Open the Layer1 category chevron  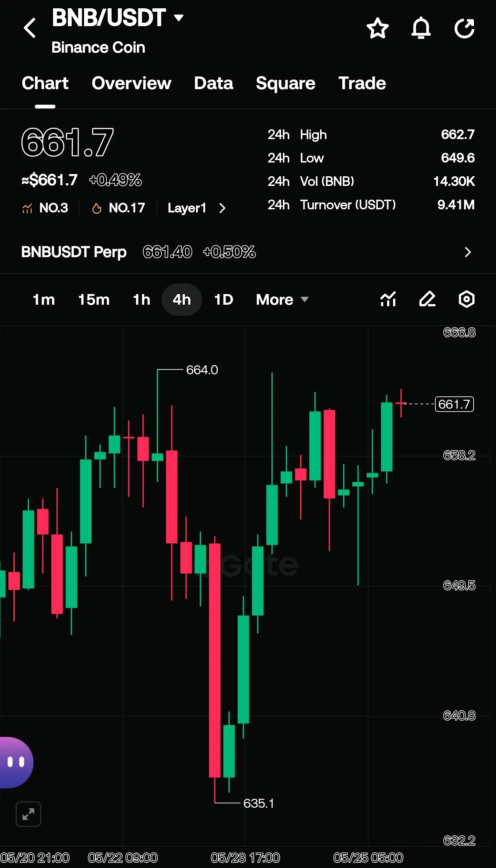coord(222,208)
